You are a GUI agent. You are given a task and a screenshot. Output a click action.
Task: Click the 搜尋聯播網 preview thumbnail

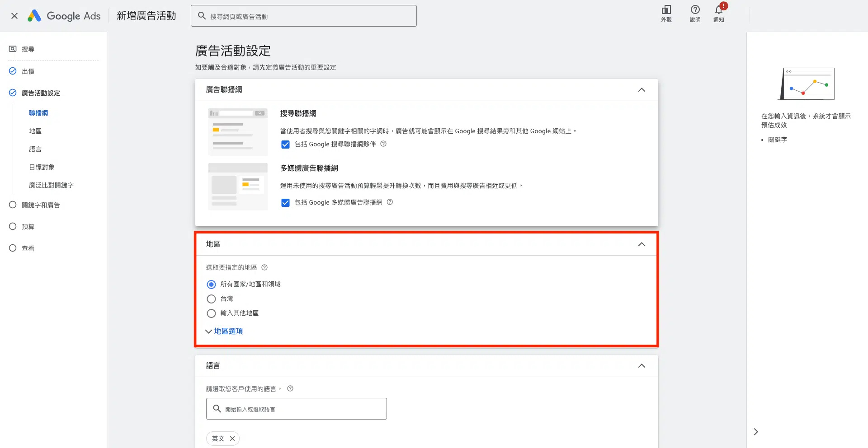coord(238,132)
